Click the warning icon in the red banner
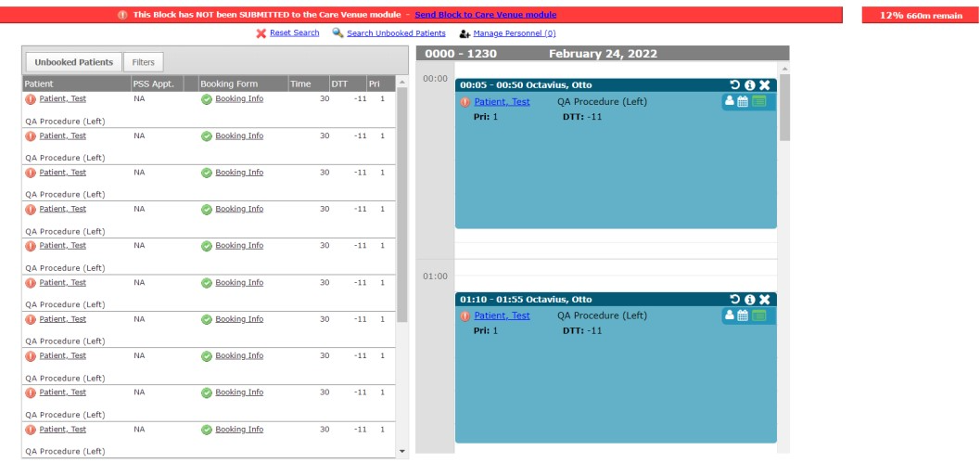980x463 pixels. coord(122,15)
